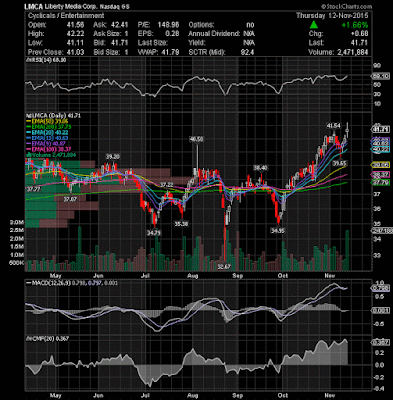Click the 34.95 low label

coord(278,230)
